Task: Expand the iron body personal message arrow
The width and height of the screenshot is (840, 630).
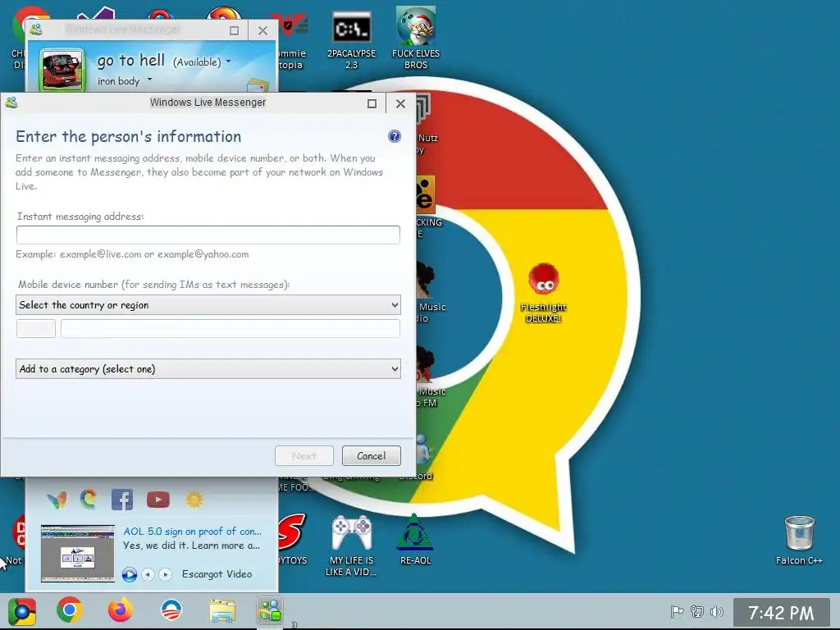Action: pyautogui.click(x=149, y=80)
